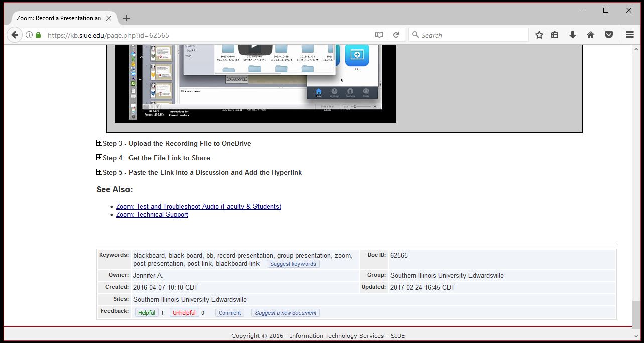Open the Pocket icon in toolbar
Screen dimensions: 644x343
tap(608, 35)
